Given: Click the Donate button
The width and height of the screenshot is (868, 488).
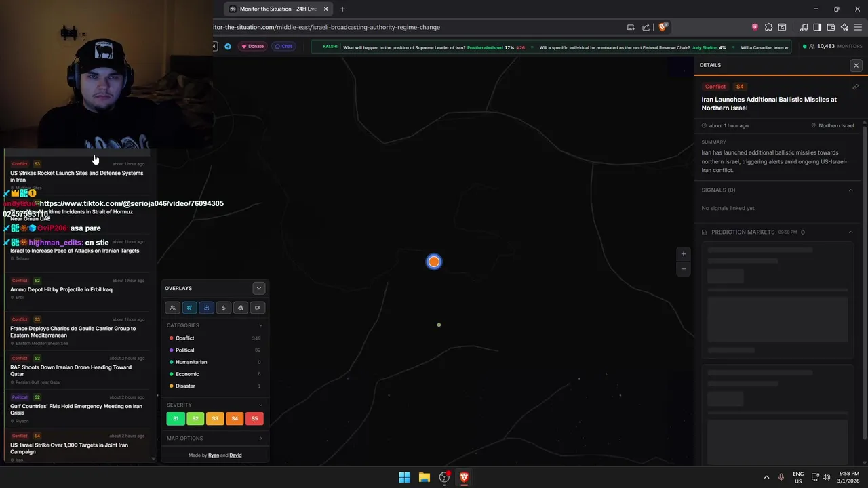Looking at the screenshot, I should pyautogui.click(x=252, y=47).
